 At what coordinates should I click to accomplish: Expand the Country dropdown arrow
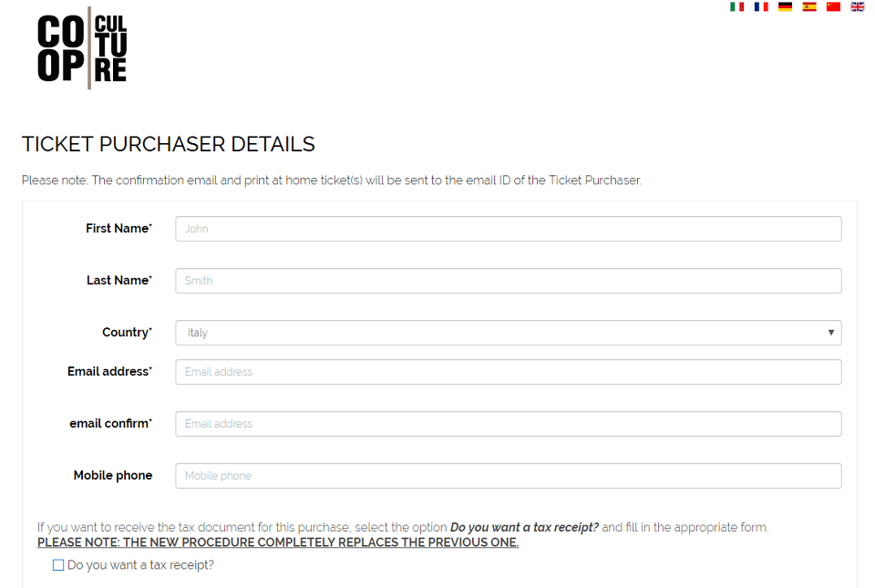tap(831, 333)
